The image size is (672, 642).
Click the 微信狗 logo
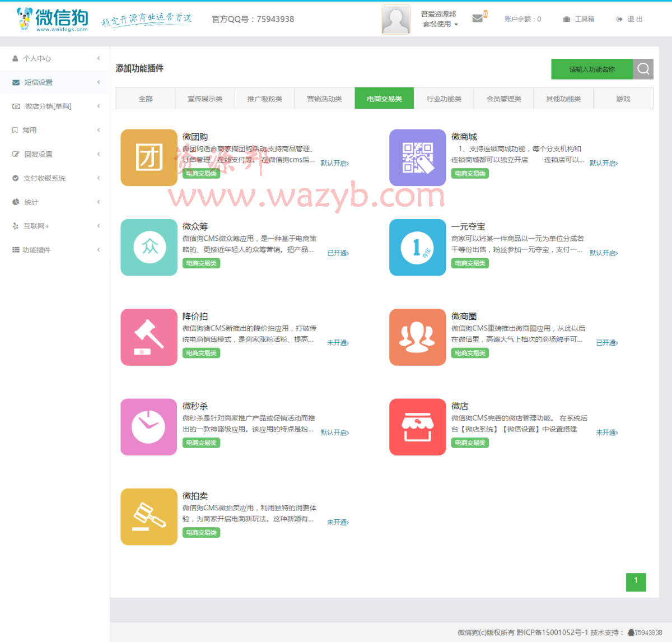tap(53, 19)
